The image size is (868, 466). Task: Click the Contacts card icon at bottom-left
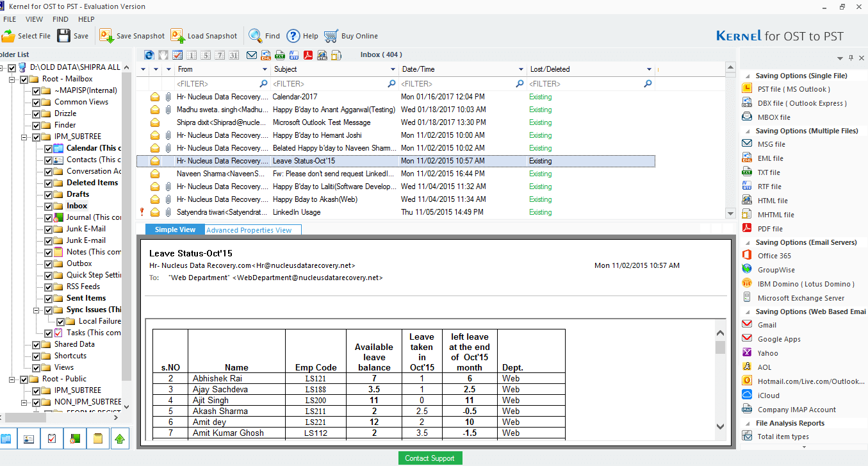click(x=29, y=439)
